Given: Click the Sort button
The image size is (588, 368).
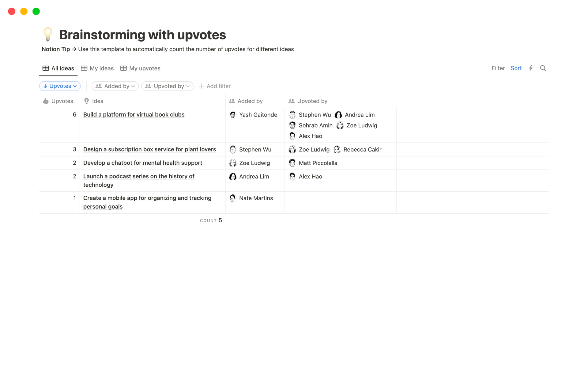Looking at the screenshot, I should pos(516,68).
